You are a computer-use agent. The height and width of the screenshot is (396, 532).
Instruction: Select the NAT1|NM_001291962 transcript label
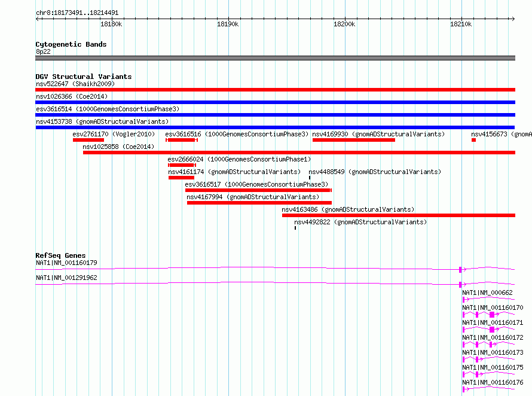click(66, 278)
